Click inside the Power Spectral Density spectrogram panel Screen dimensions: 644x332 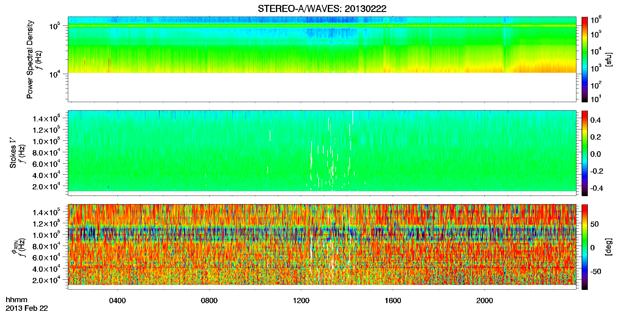(x=322, y=59)
